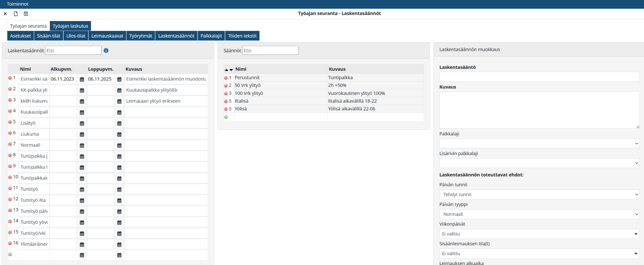Open Loppupvm. calendar picker for KK-palkka row
This screenshot has width=644, height=265.
point(119,90)
